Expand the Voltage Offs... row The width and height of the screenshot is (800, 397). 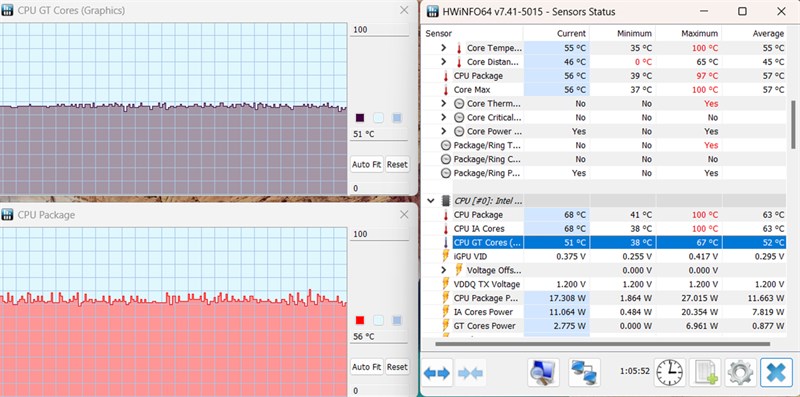click(x=444, y=270)
